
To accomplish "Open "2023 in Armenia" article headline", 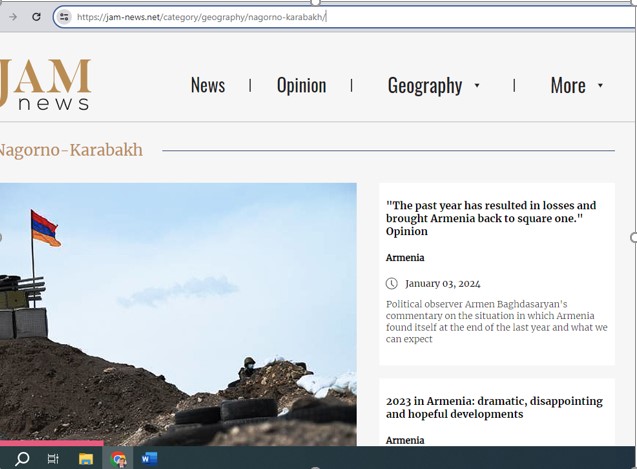I will click(x=494, y=407).
